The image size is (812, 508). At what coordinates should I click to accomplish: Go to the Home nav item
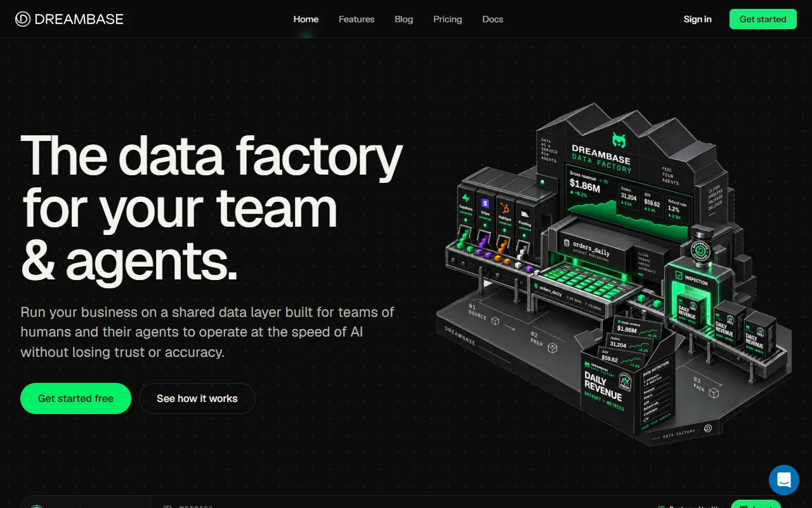(306, 19)
